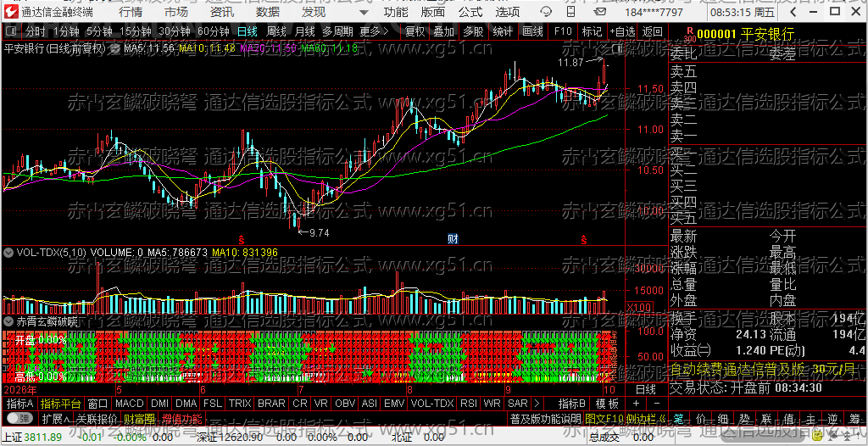Open the 发现 menu

[314, 12]
